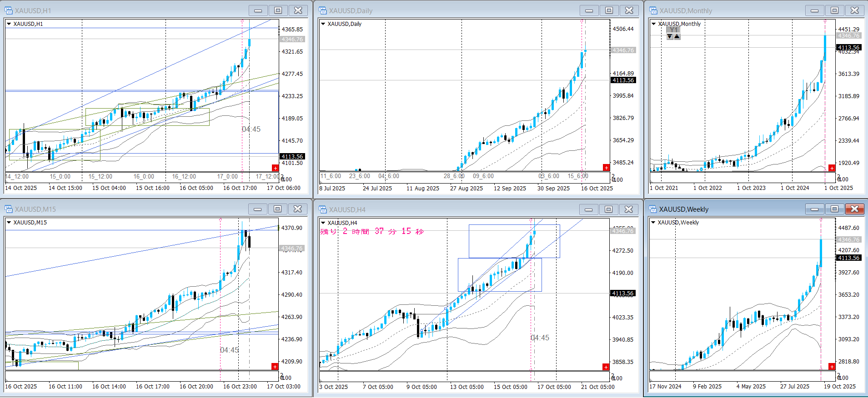Image resolution: width=868 pixels, height=398 pixels.
Task: Open the XAUUSD,H4 chart dropdown triangle
Action: (323, 223)
